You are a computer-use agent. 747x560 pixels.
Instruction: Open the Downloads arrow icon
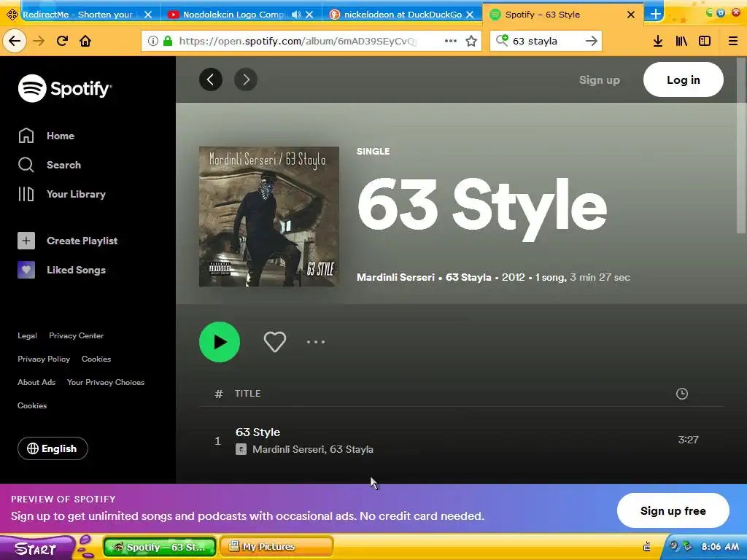pos(658,41)
